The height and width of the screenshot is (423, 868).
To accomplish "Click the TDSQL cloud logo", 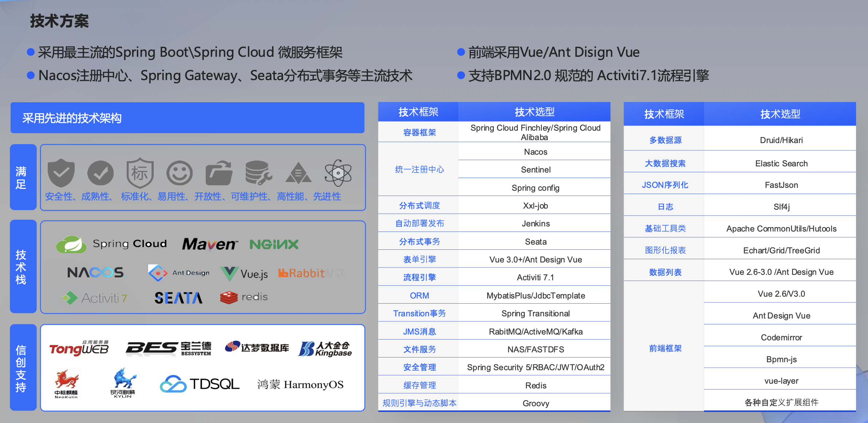I will point(173,384).
